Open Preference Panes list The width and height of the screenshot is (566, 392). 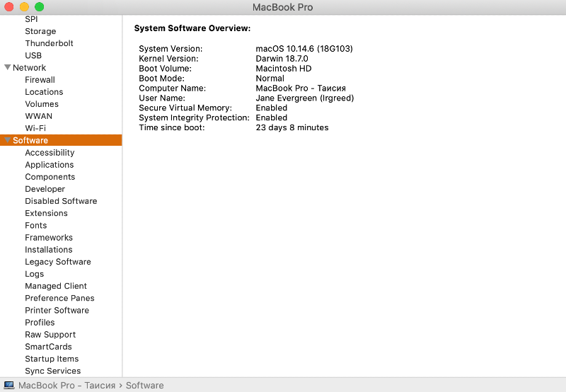pos(59,298)
